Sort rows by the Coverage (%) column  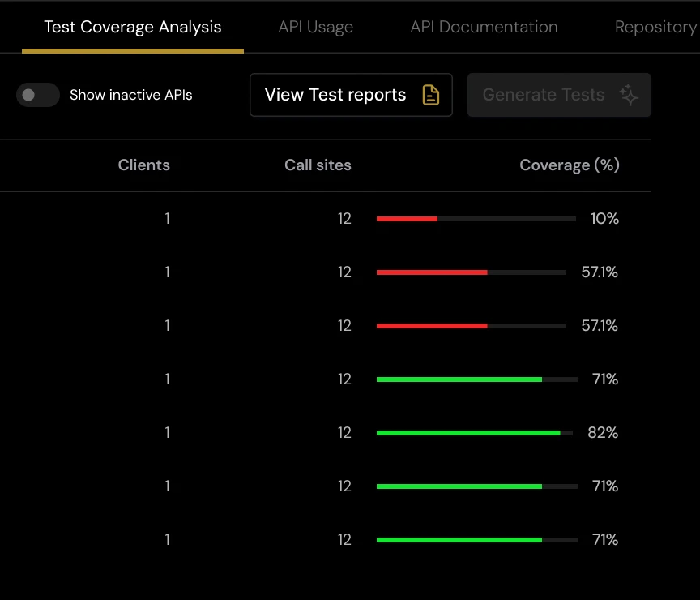(570, 165)
